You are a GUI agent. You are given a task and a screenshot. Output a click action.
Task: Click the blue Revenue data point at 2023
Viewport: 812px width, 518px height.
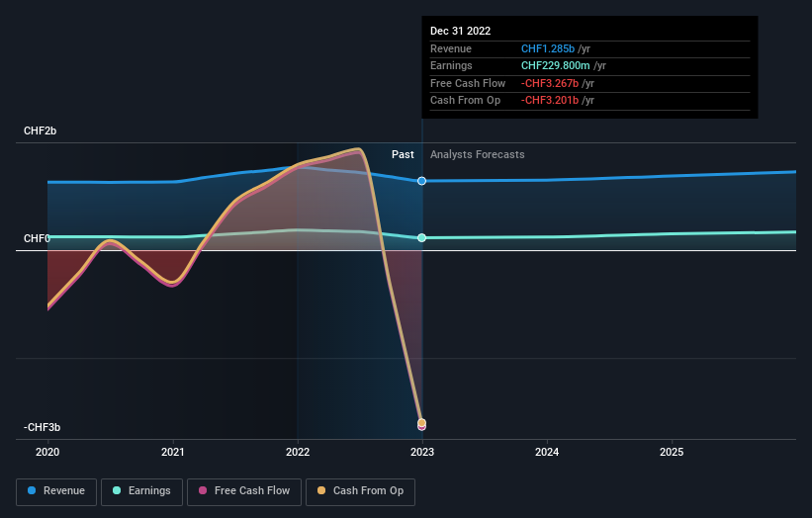tap(422, 181)
